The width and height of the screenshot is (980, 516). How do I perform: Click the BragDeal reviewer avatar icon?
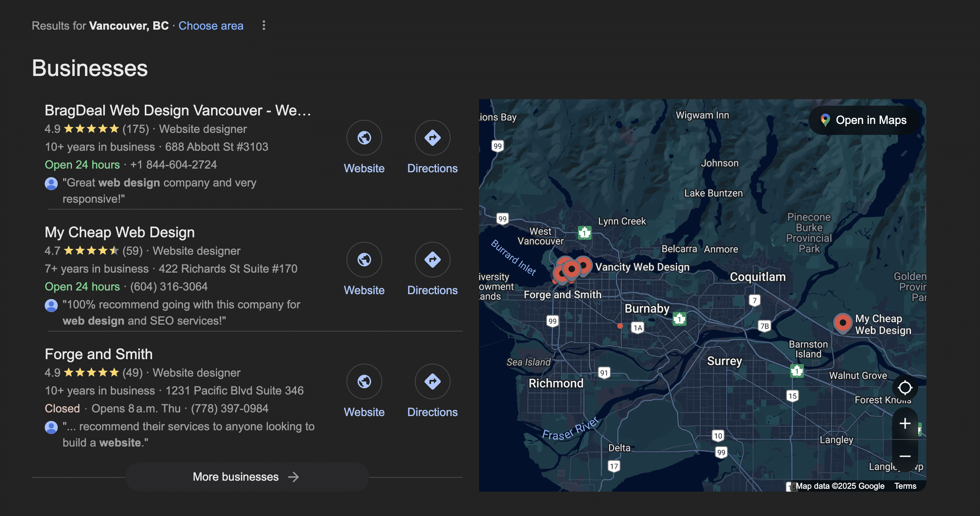[x=51, y=184]
